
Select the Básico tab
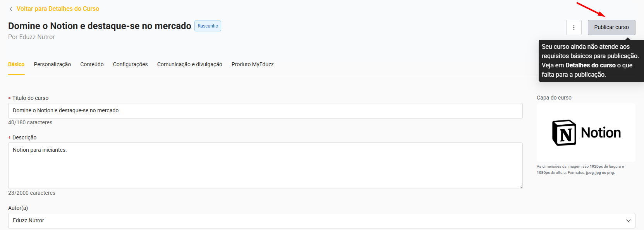16,64
